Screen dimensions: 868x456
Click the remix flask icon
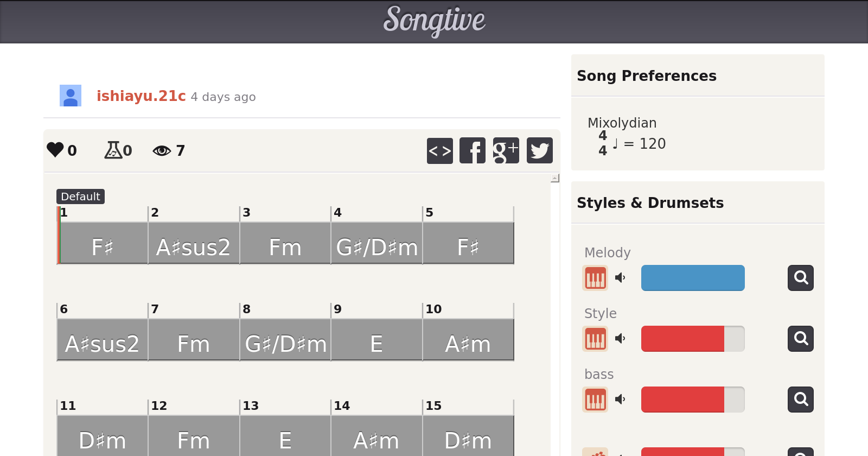[x=113, y=150]
